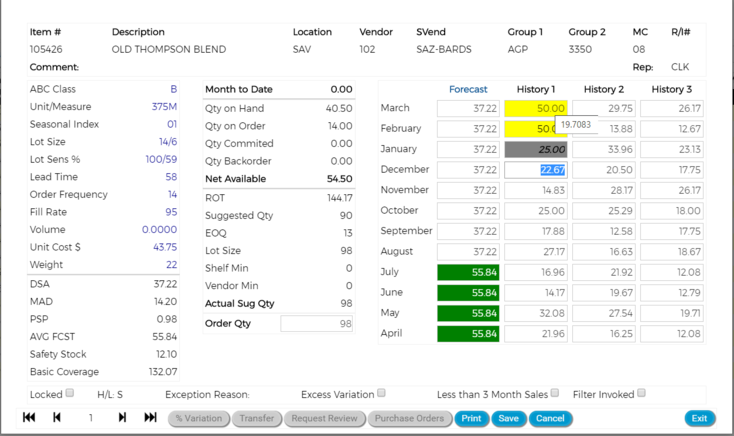Jump to the first record
Screen dimensions: 734x436
[x=29, y=418]
